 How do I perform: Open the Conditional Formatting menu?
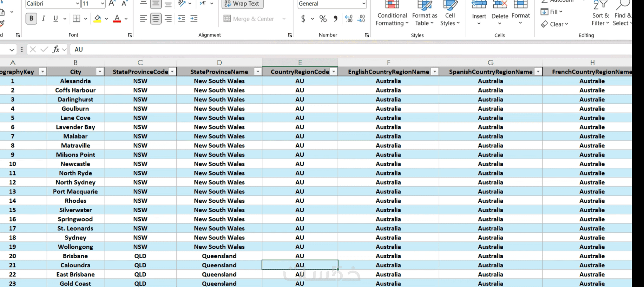(x=392, y=13)
